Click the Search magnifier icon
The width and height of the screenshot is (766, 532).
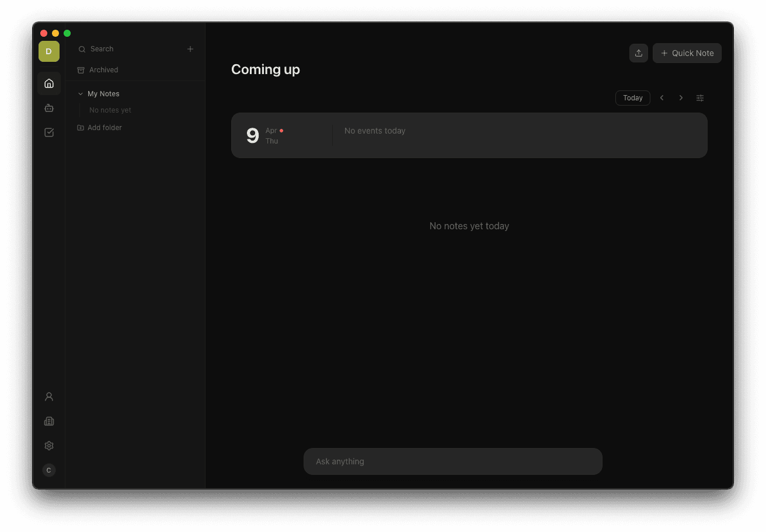pyautogui.click(x=82, y=48)
